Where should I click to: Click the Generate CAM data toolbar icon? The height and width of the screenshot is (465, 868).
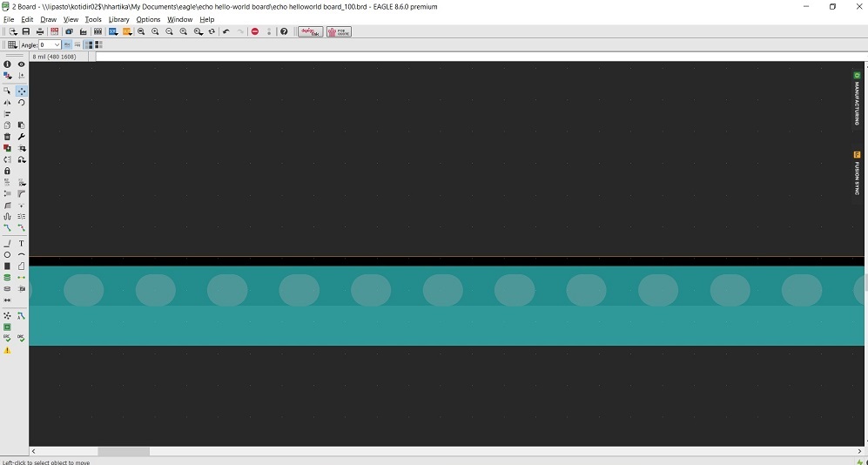83,31
